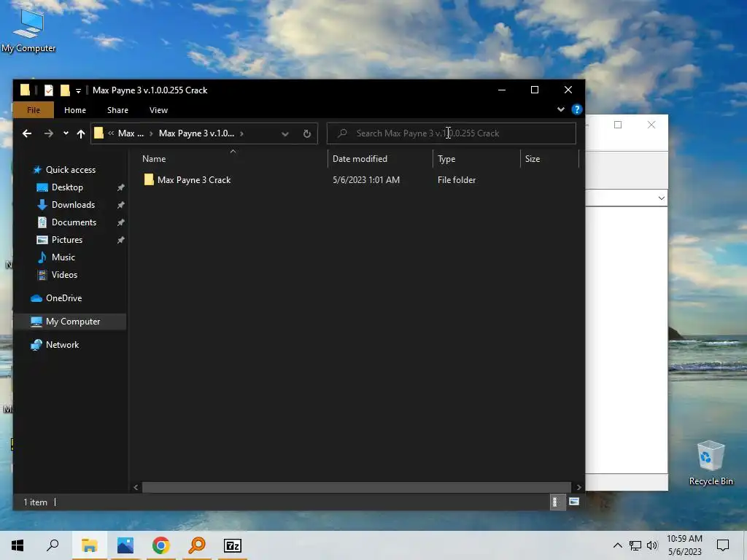The height and width of the screenshot is (560, 747).
Task: Select OneDrive in navigation pane
Action: (x=64, y=298)
